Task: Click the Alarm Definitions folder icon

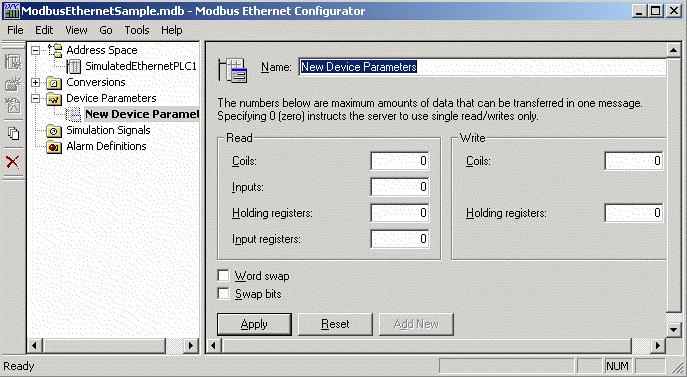Action: pyautogui.click(x=54, y=146)
